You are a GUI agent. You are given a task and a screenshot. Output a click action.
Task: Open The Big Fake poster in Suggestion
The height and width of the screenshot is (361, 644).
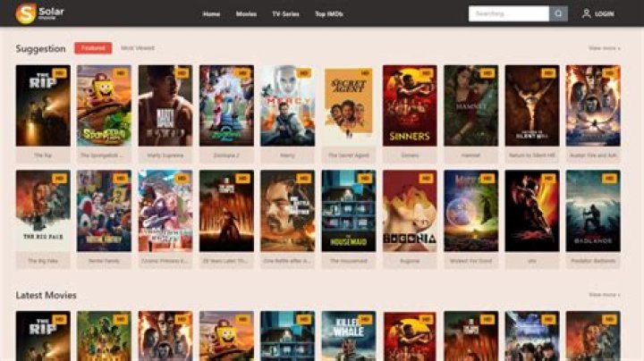(43, 211)
